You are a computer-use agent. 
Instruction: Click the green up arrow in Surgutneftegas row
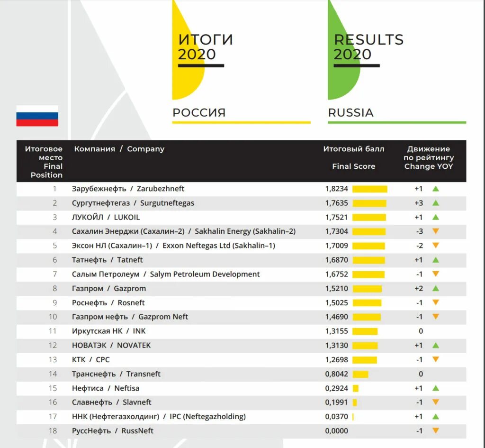click(x=436, y=203)
